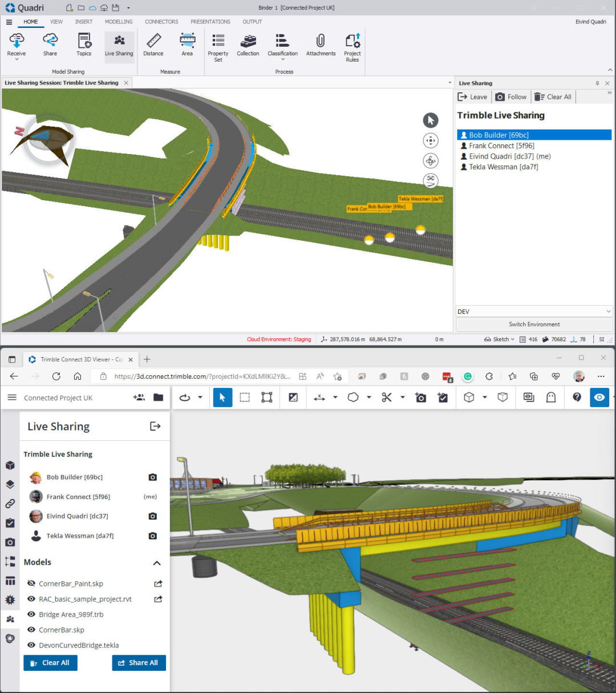The height and width of the screenshot is (693, 616).
Task: Click the Follow button in Quadri panel
Action: tap(511, 97)
